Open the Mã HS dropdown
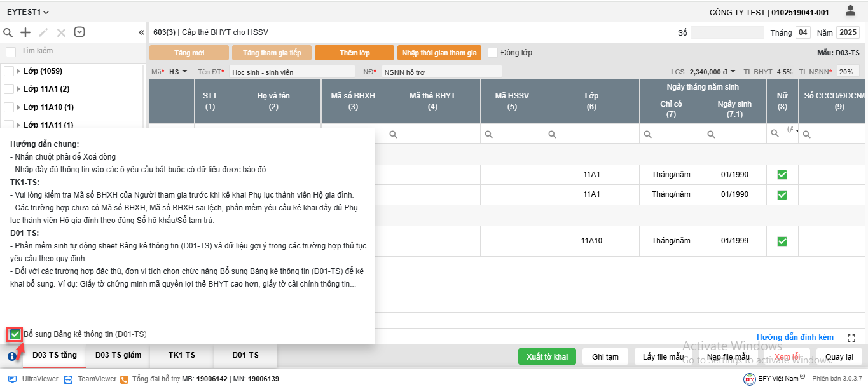 click(178, 72)
